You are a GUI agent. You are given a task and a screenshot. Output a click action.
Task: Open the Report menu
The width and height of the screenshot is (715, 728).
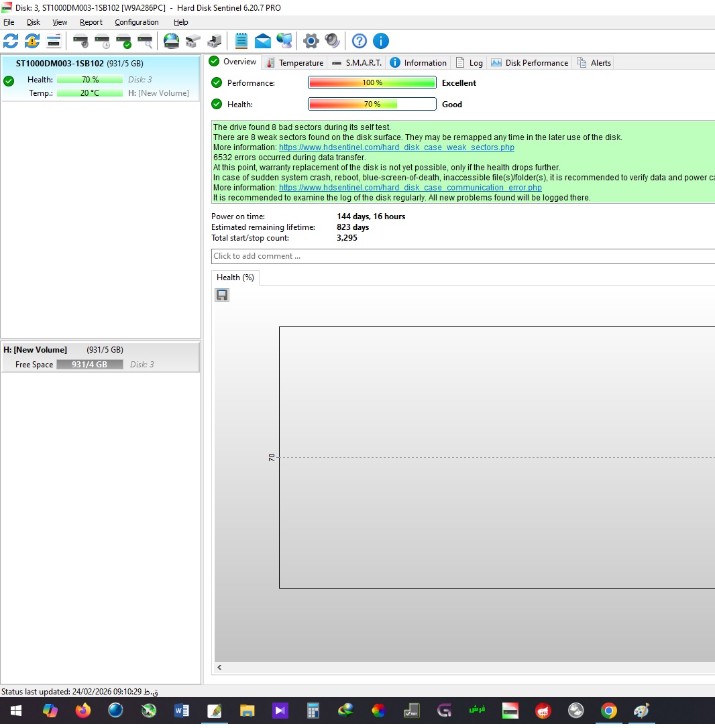pos(91,22)
